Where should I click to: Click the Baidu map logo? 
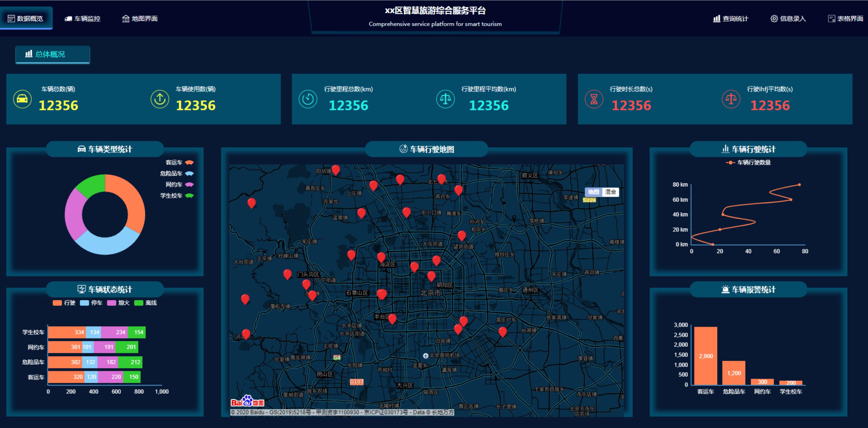[247, 401]
